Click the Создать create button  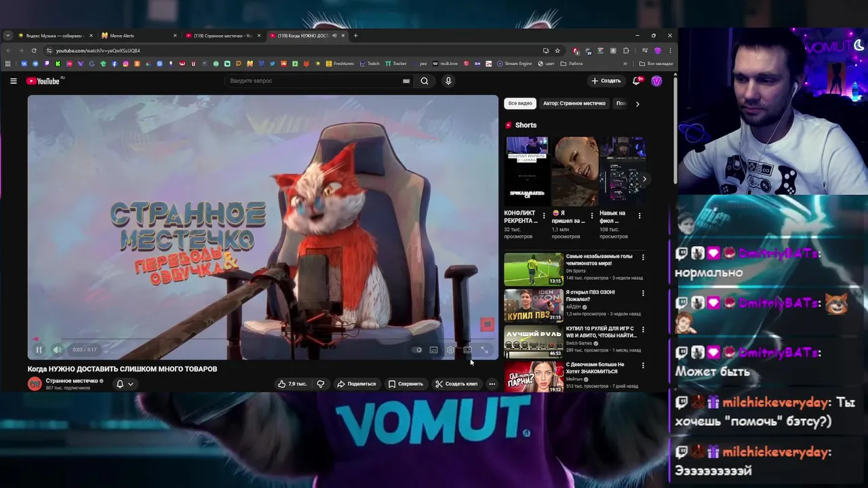[606, 81]
